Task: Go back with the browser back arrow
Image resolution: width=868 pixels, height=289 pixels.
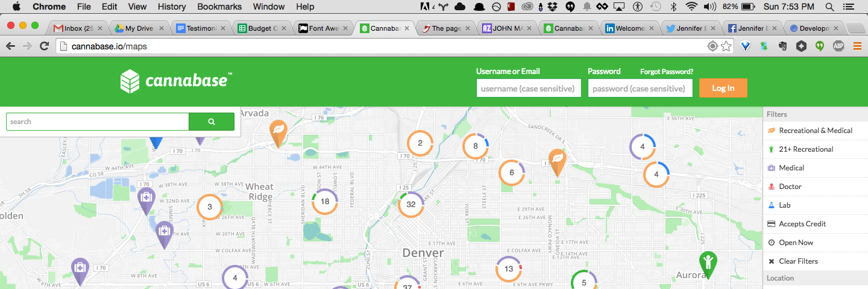Action: coord(10,46)
